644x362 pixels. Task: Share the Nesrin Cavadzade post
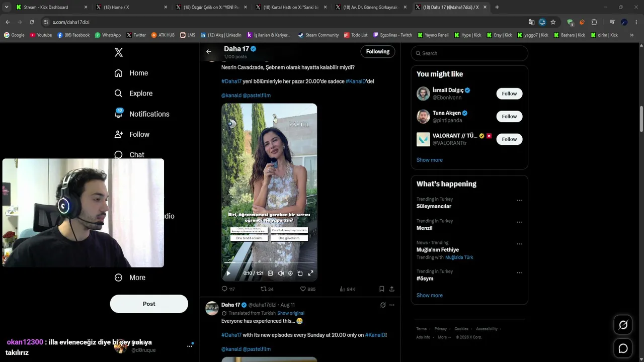point(392,289)
